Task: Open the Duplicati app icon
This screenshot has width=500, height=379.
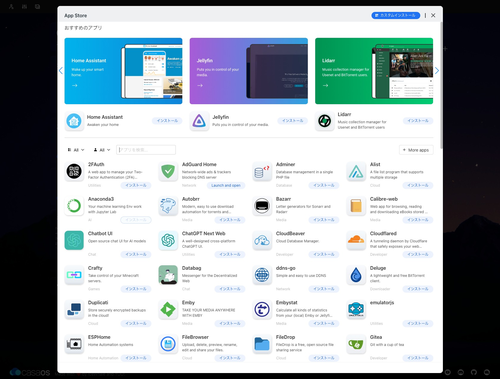Action: coord(74,310)
